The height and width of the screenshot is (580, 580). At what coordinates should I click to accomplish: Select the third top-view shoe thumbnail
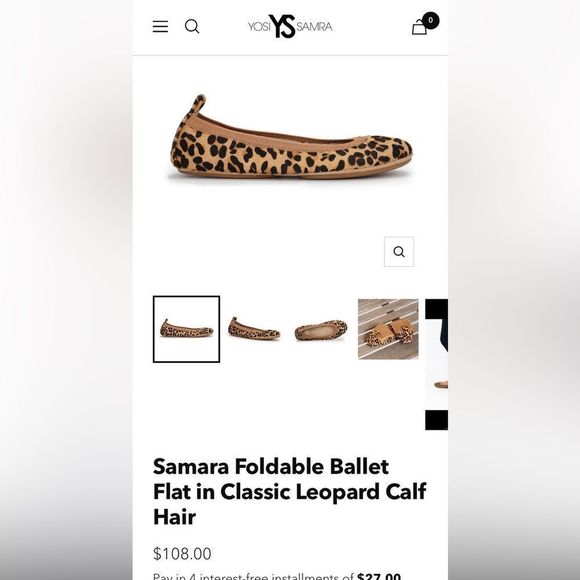point(321,329)
